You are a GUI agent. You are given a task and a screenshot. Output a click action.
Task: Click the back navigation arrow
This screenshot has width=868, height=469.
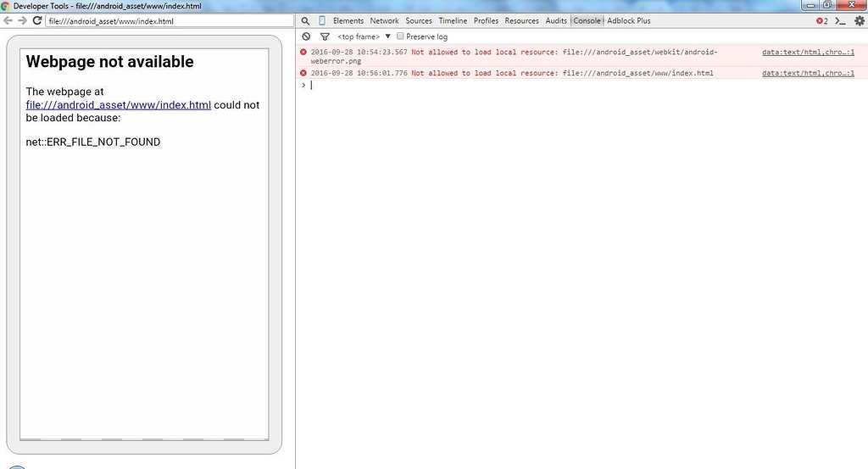pyautogui.click(x=8, y=20)
